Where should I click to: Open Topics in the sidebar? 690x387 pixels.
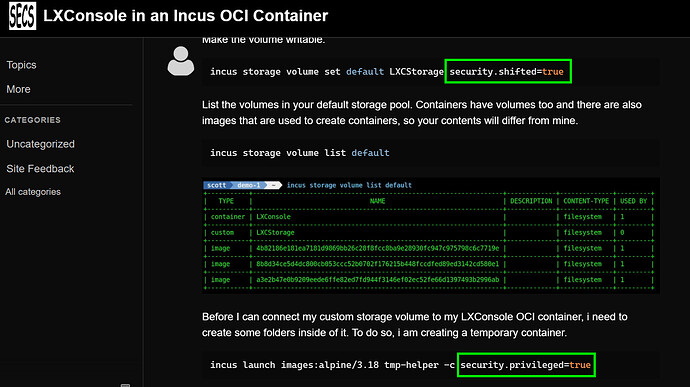(x=21, y=65)
